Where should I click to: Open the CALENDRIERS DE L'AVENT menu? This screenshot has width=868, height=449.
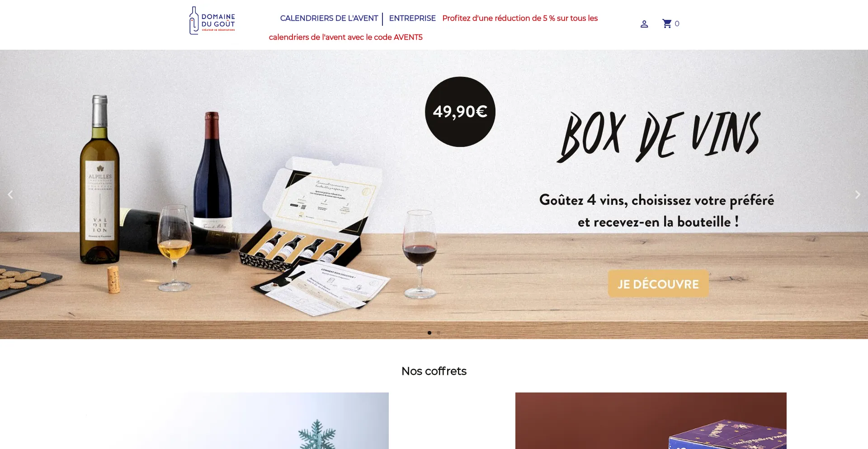coord(329,18)
